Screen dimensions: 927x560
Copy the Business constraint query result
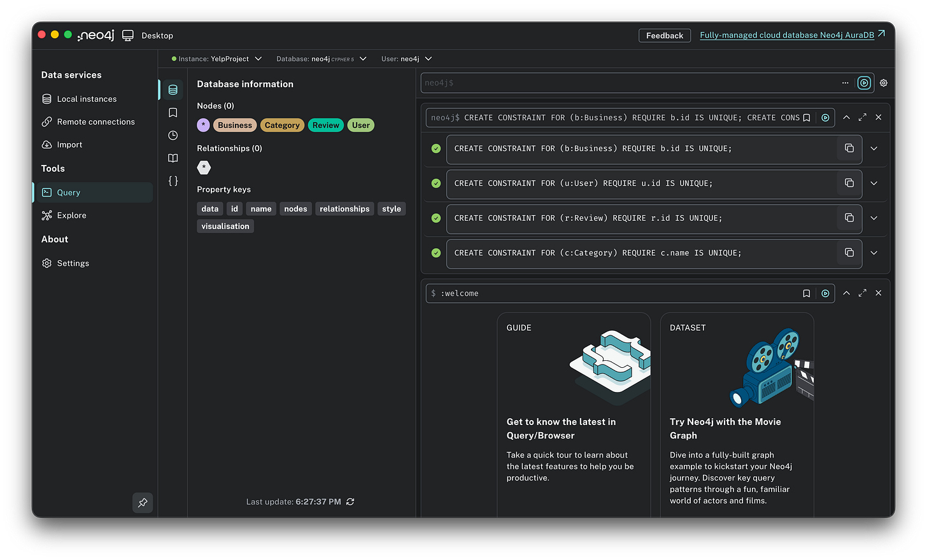pyautogui.click(x=849, y=148)
